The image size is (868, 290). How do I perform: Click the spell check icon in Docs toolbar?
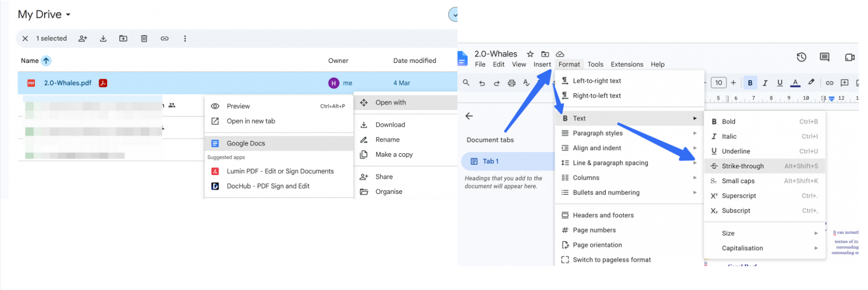click(526, 83)
